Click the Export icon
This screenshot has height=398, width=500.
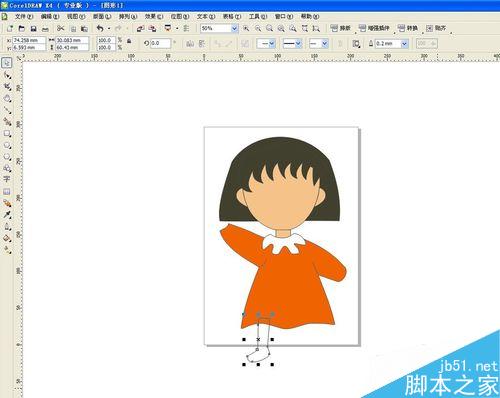[152, 29]
